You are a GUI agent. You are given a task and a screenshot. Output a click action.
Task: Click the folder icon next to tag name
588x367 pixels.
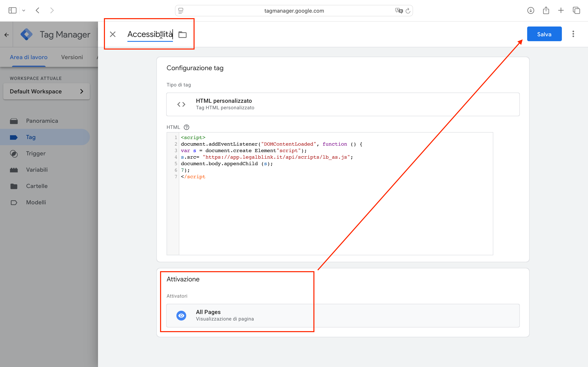pyautogui.click(x=183, y=34)
